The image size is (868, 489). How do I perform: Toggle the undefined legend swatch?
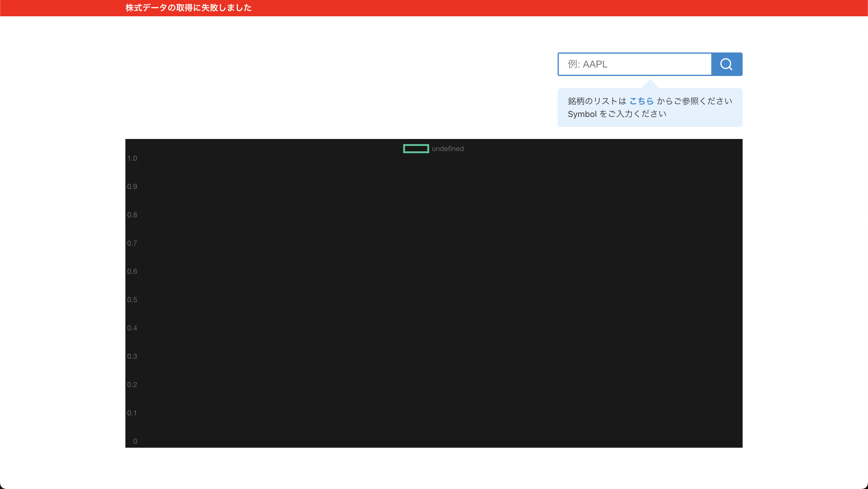point(416,149)
